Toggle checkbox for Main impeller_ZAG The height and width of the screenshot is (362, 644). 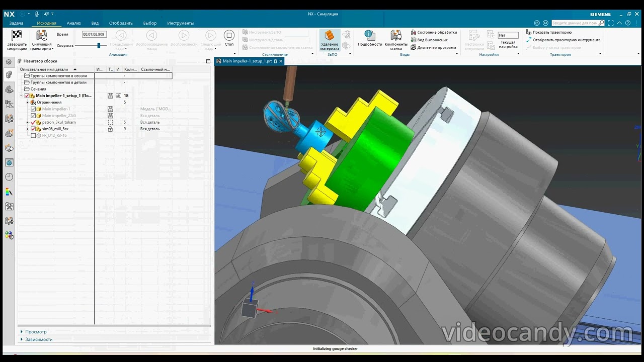click(33, 116)
